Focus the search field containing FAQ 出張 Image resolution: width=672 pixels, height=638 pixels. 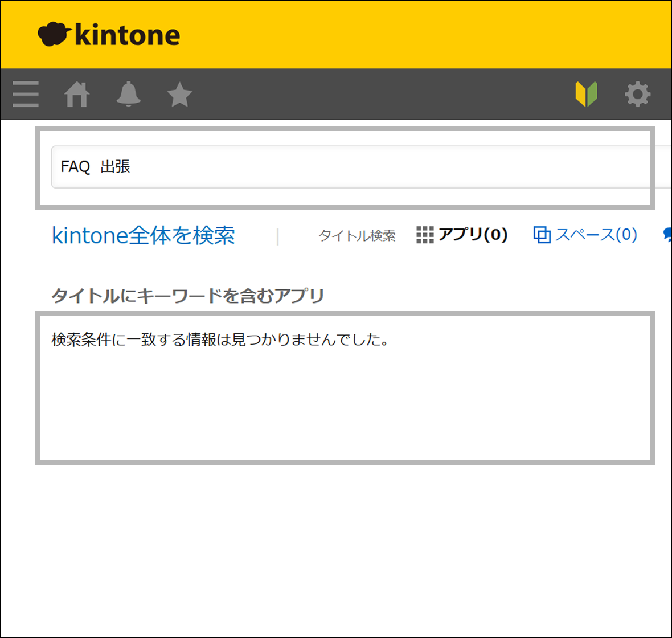(x=370, y=167)
